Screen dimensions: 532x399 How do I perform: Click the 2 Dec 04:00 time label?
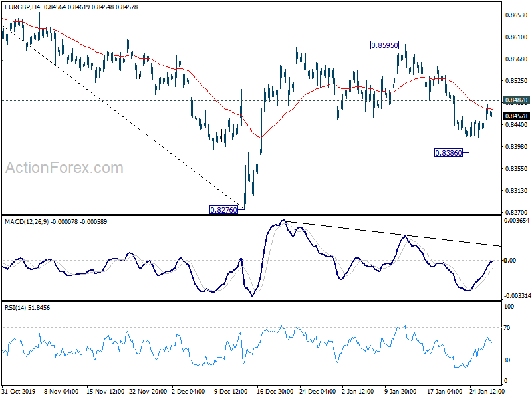pos(188,392)
